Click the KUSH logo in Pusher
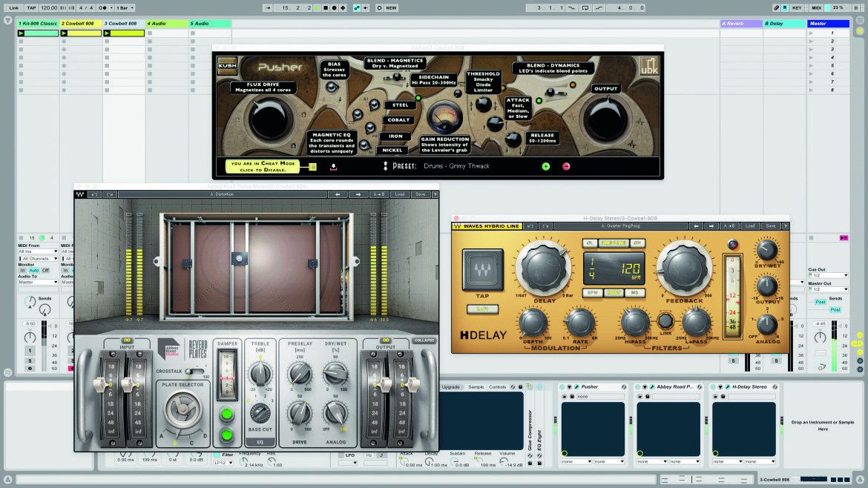 pyautogui.click(x=227, y=66)
